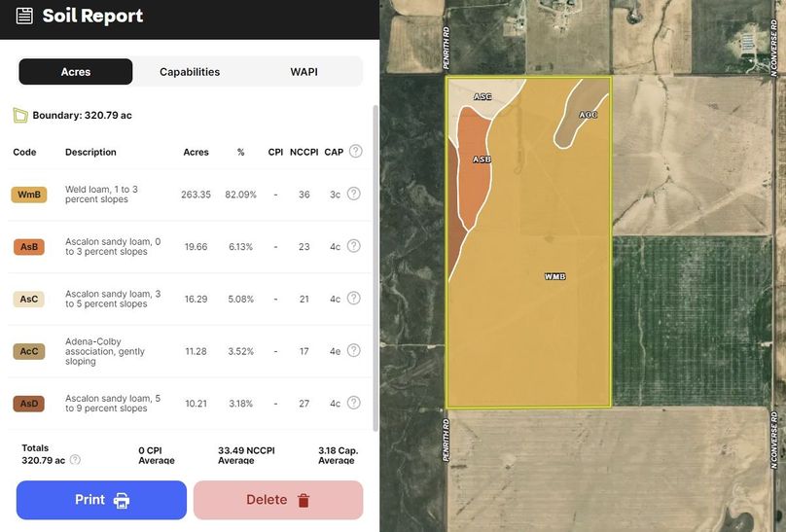Open help icon for AsC row

[x=353, y=299]
